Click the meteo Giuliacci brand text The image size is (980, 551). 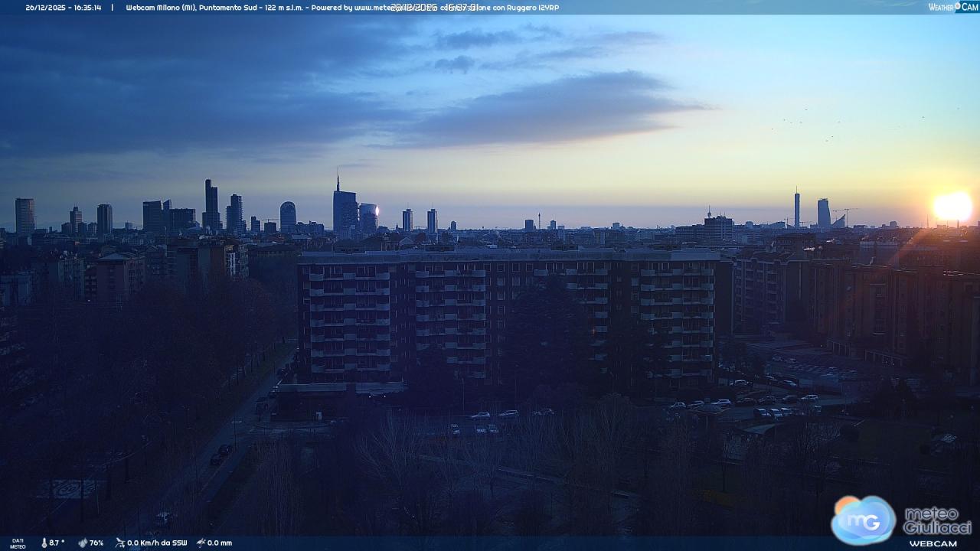pyautogui.click(x=937, y=520)
